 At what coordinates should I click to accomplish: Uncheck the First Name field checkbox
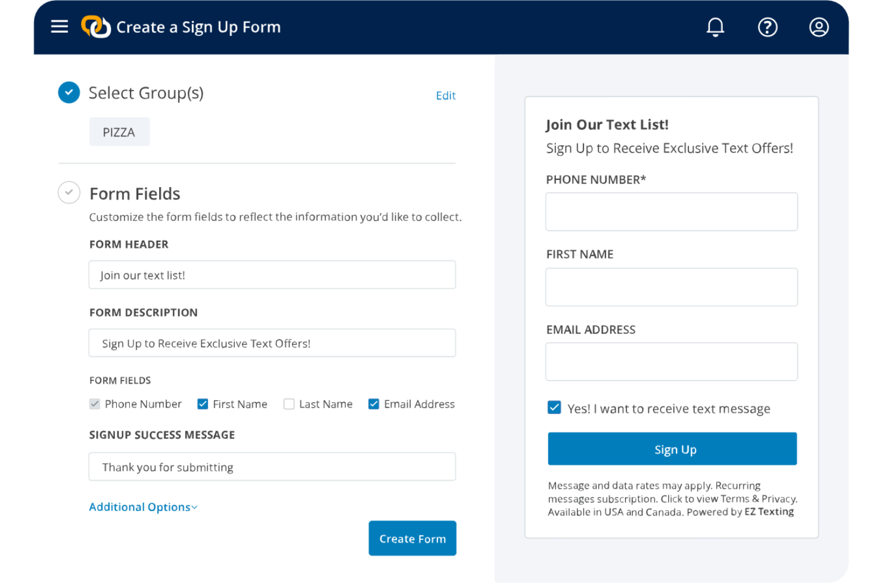(x=203, y=404)
